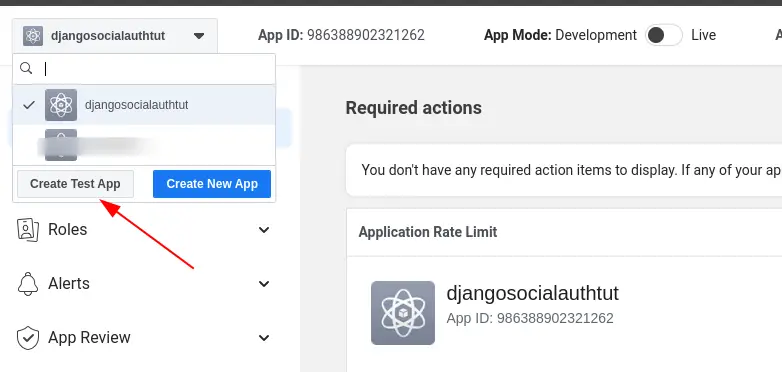This screenshot has height=372, width=782.
Task: Click the Alerts bell icon
Action: 28,284
